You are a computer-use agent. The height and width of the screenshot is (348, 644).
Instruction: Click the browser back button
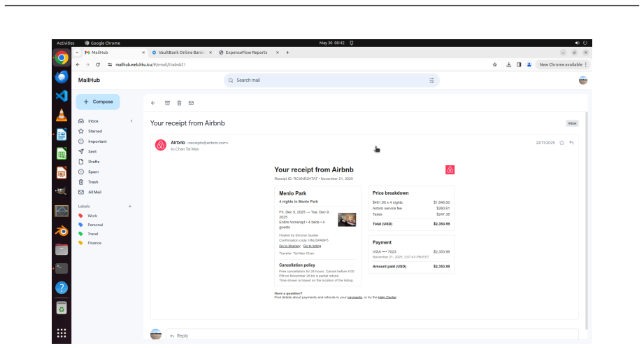(x=78, y=64)
